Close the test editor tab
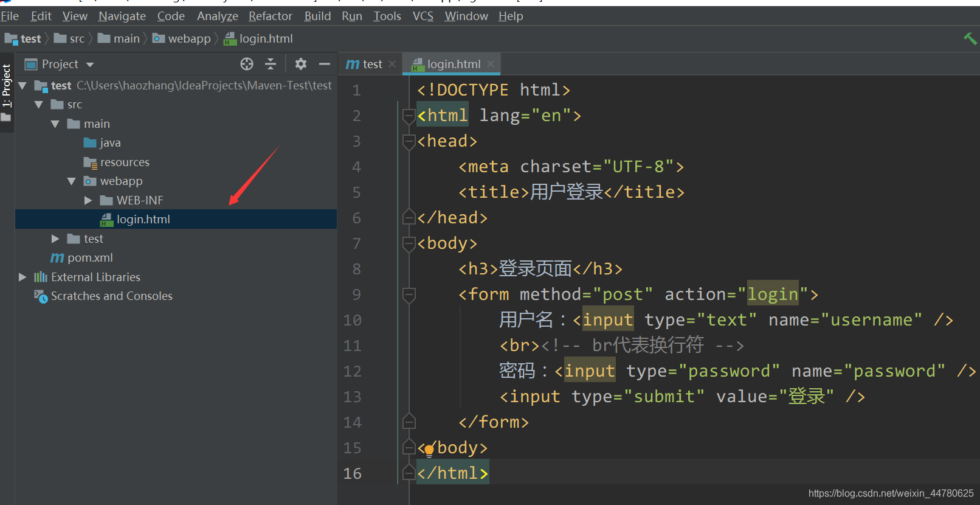Image resolution: width=980 pixels, height=505 pixels. tap(392, 64)
